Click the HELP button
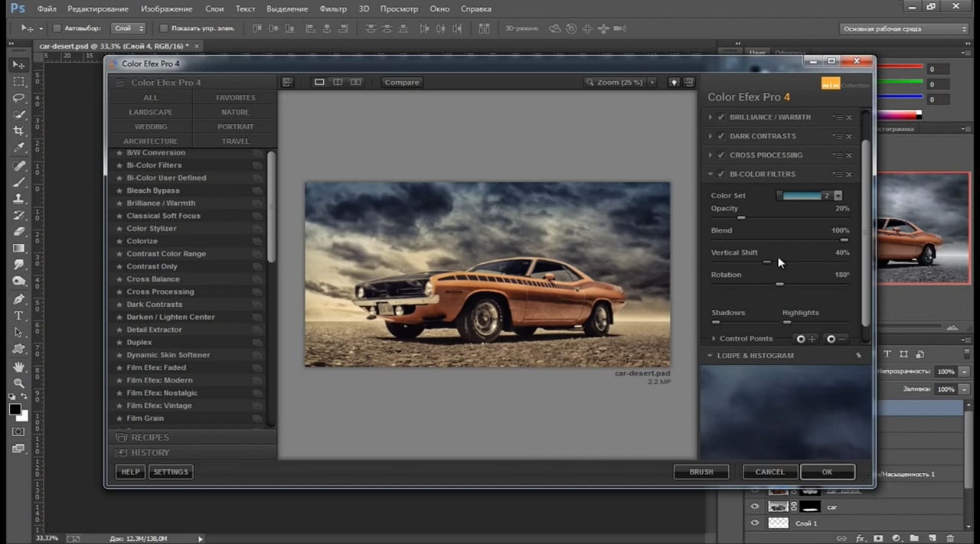The width and height of the screenshot is (980, 544). 131,472
